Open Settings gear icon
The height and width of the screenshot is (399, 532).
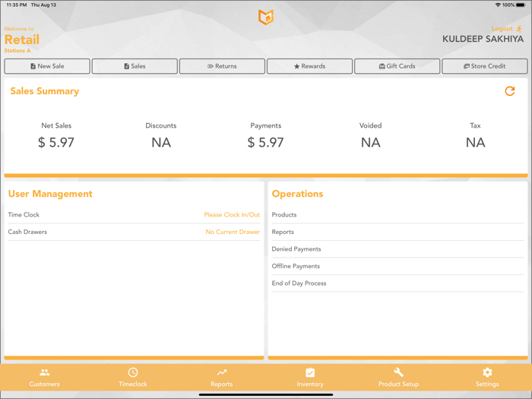(487, 372)
